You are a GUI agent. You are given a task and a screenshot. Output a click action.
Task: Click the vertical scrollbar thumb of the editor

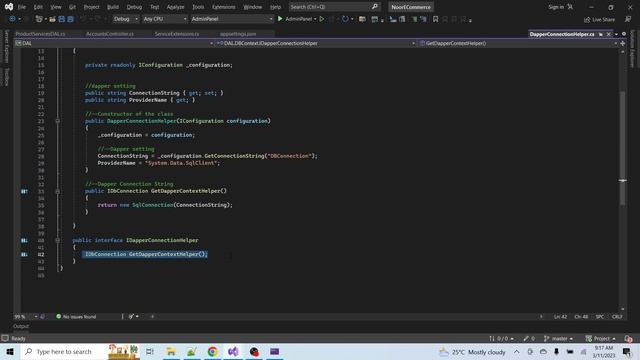[x=622, y=147]
